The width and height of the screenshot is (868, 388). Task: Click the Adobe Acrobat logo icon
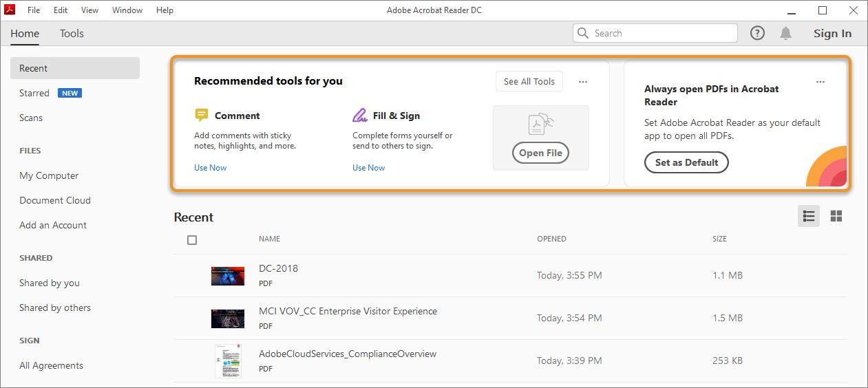tap(10, 10)
